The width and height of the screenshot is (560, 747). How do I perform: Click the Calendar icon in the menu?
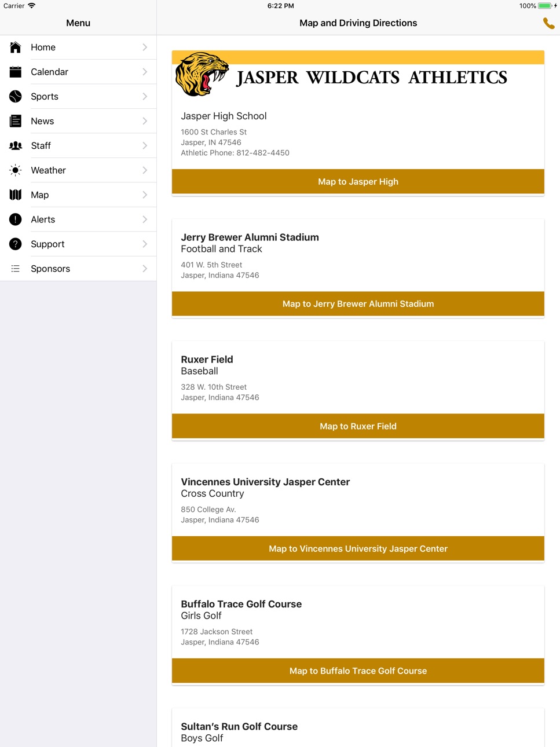[16, 72]
